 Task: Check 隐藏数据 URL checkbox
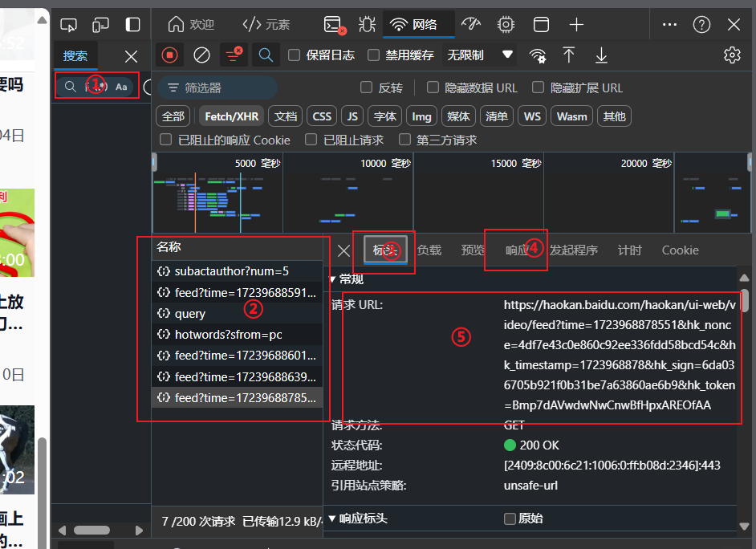pos(433,87)
